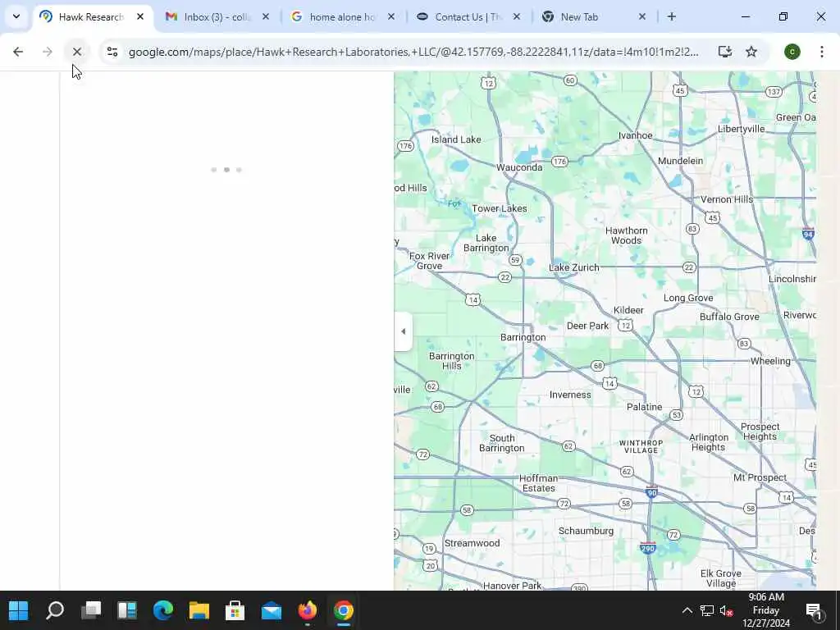Viewport: 840px width, 630px height.
Task: Click the I-94 highway shield on the map
Action: point(808,234)
